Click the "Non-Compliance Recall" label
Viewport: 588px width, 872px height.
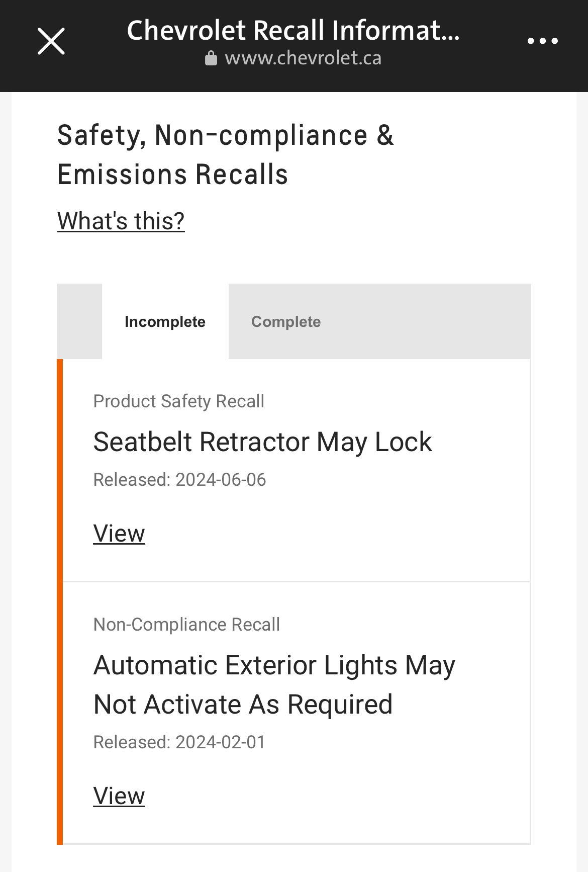pos(186,625)
